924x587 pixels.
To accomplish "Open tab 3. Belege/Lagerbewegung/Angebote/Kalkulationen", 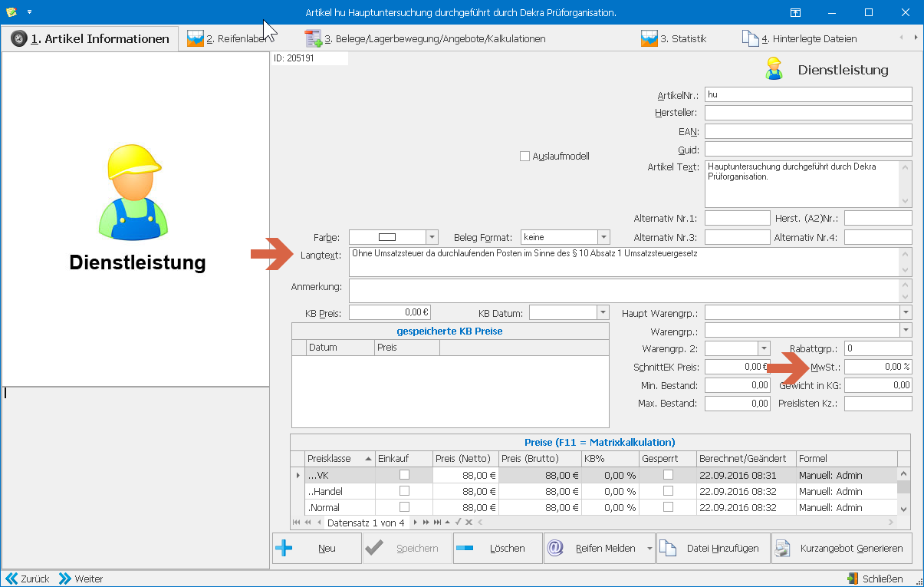I will (425, 38).
